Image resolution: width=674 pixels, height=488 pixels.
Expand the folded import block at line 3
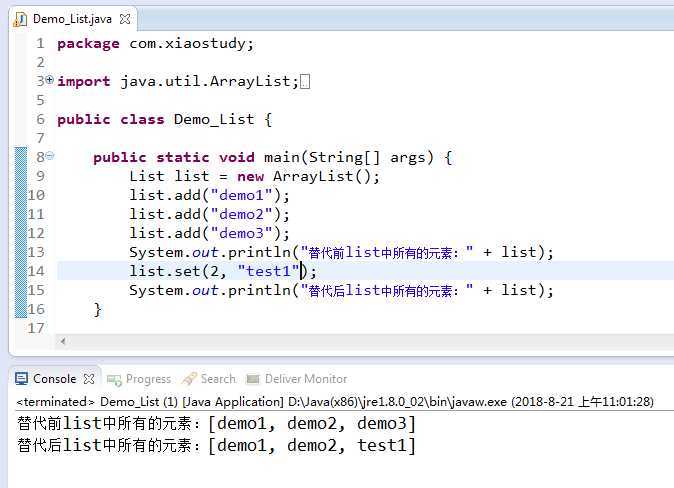(x=50, y=80)
